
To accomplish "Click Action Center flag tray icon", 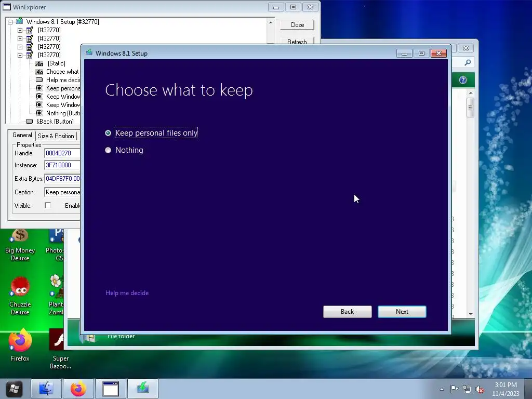I will 454,389.
